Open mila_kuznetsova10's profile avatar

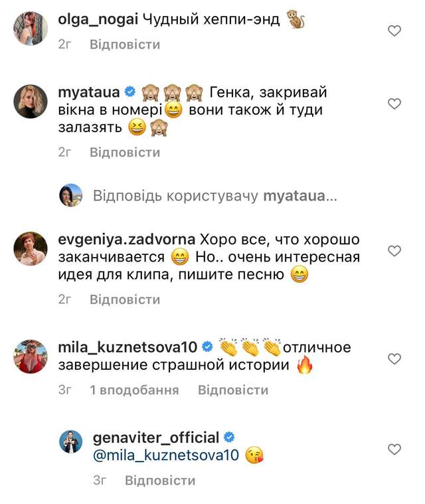click(x=31, y=357)
